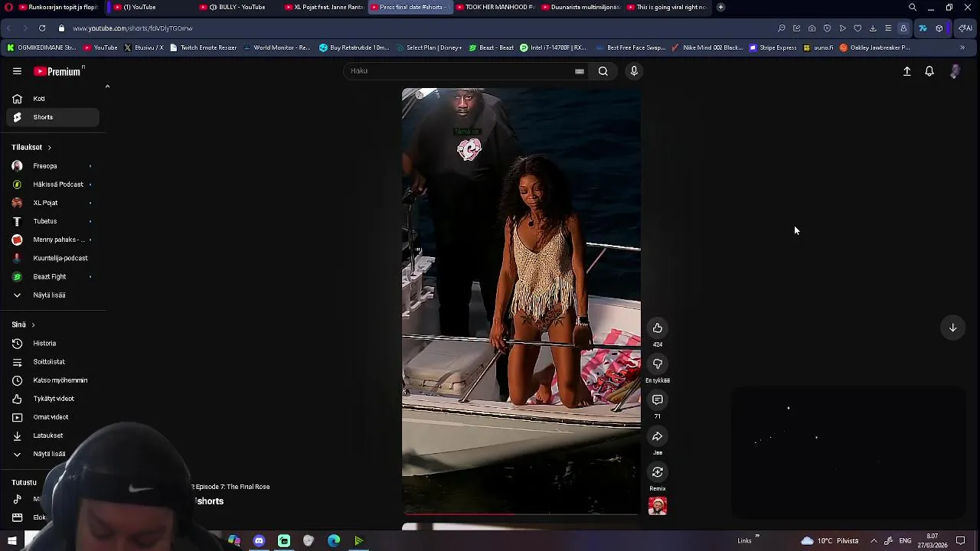Open Katso myöhemmin watch later list
The width and height of the screenshot is (980, 551).
pos(53,380)
